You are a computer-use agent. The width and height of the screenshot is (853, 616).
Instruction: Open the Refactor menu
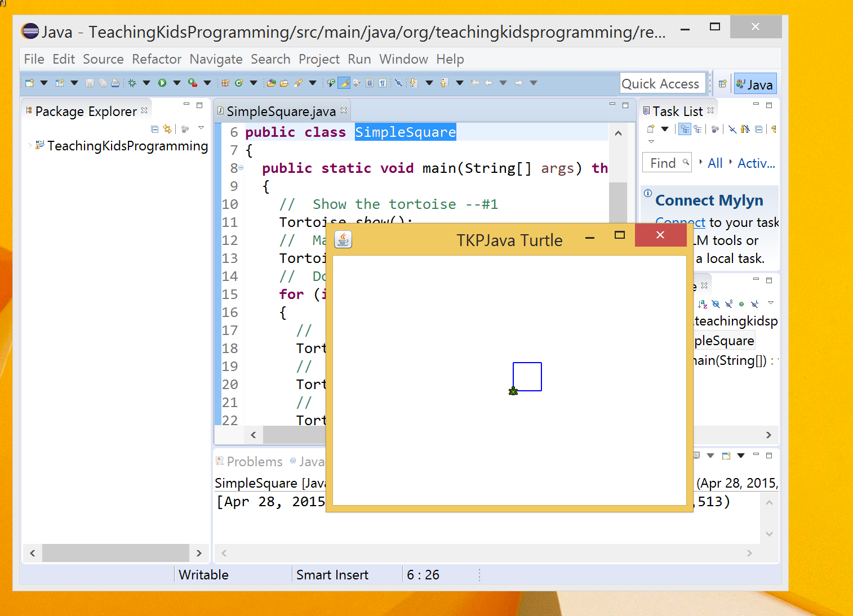[x=157, y=59]
